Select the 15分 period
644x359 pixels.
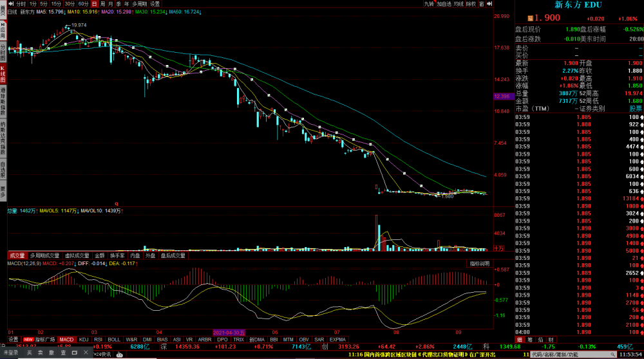tap(56, 4)
